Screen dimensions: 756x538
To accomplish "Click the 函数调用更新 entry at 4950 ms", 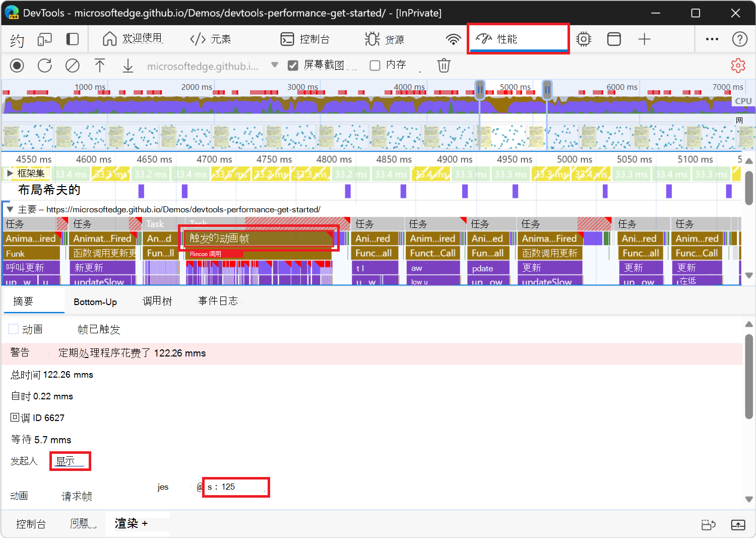I will coord(550,253).
